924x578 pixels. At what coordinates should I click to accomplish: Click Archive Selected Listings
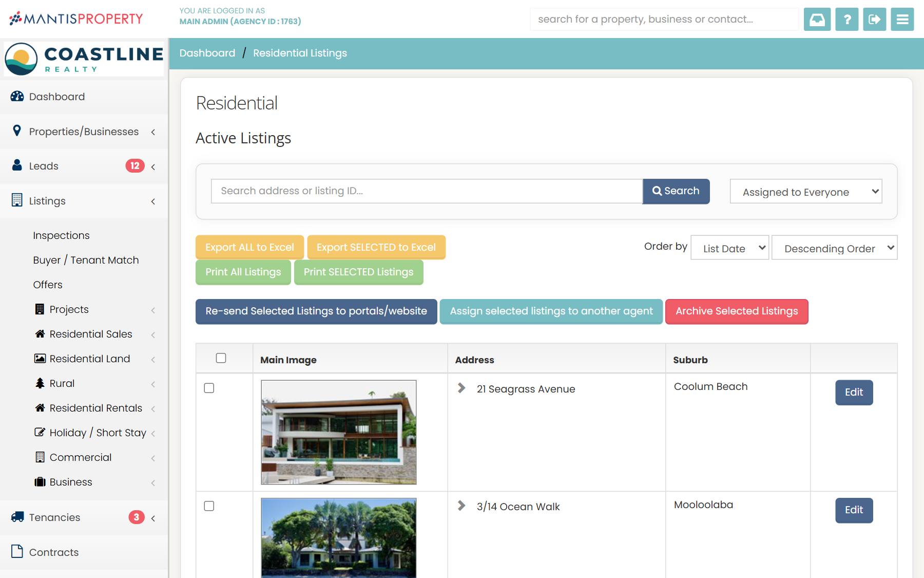coord(737,311)
